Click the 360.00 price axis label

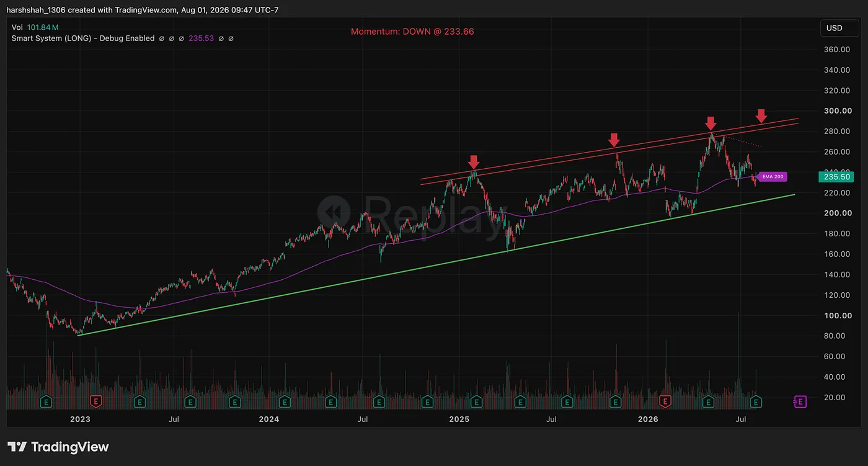coord(837,50)
